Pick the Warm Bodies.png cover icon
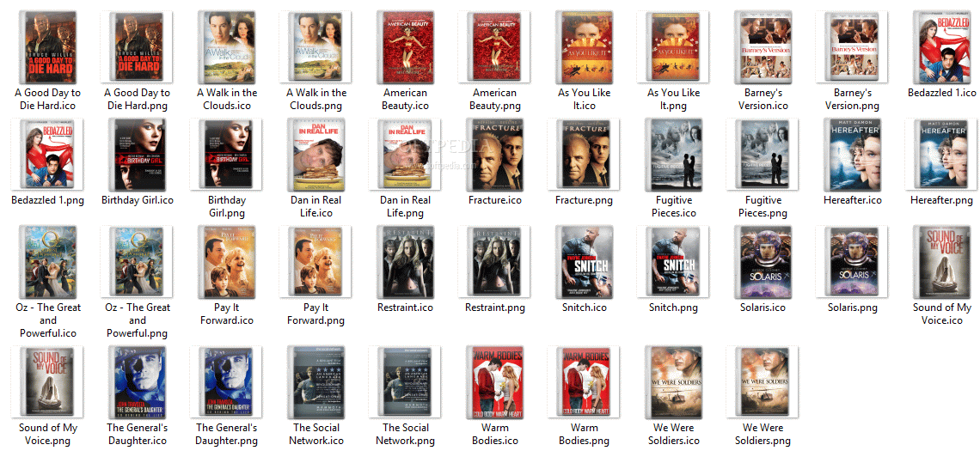This screenshot has width=980, height=469. 585,382
